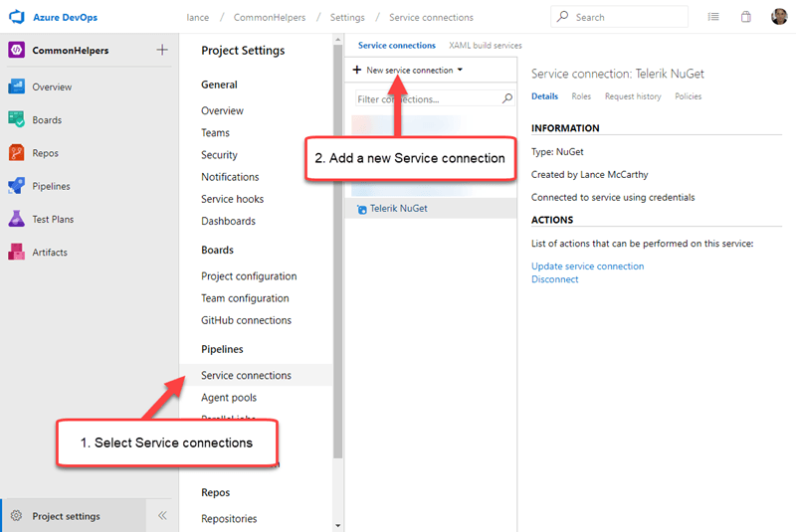Click the Boards label in left sidebar
This screenshot has width=796, height=532.
tap(47, 120)
